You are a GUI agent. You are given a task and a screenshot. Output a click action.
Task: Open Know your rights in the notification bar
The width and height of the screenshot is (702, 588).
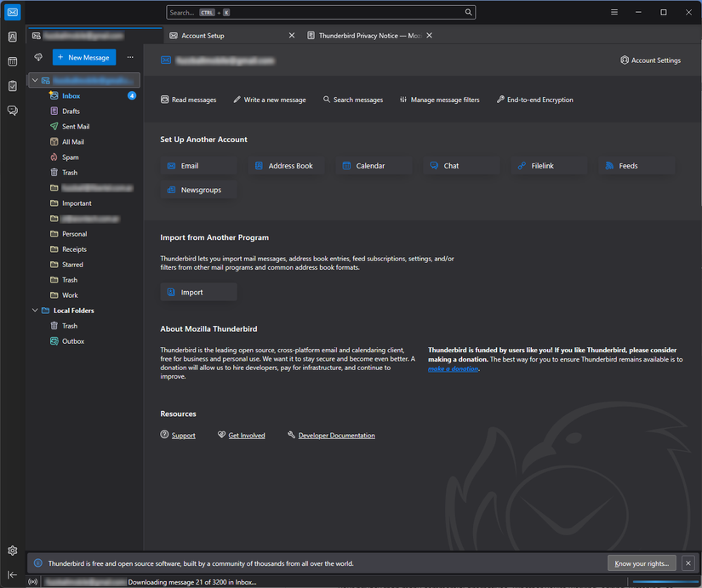click(x=641, y=563)
